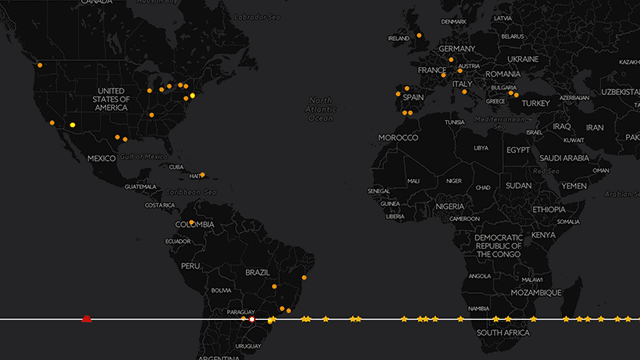The height and width of the screenshot is (360, 640).
Task: Click the white timeline line left of red marker
Action: 41,319
